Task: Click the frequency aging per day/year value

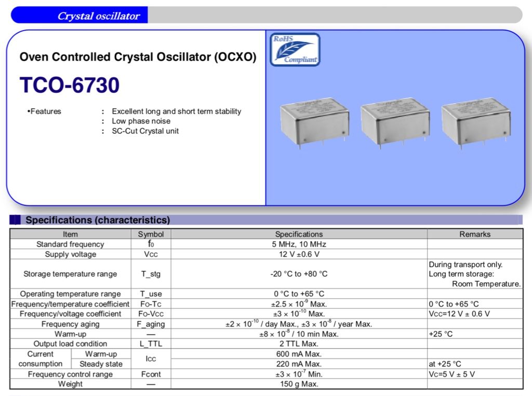Action: [299, 324]
